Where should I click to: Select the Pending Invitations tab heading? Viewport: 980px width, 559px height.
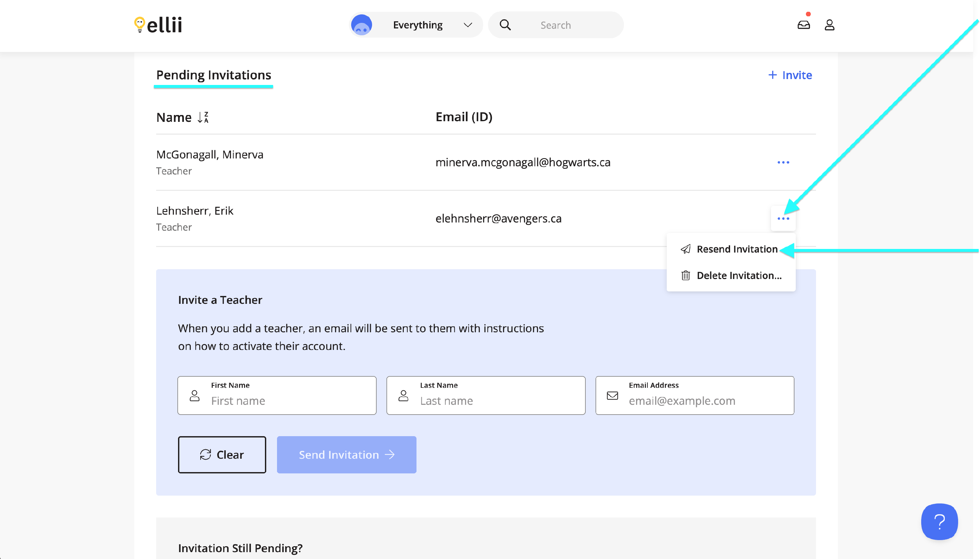click(213, 75)
